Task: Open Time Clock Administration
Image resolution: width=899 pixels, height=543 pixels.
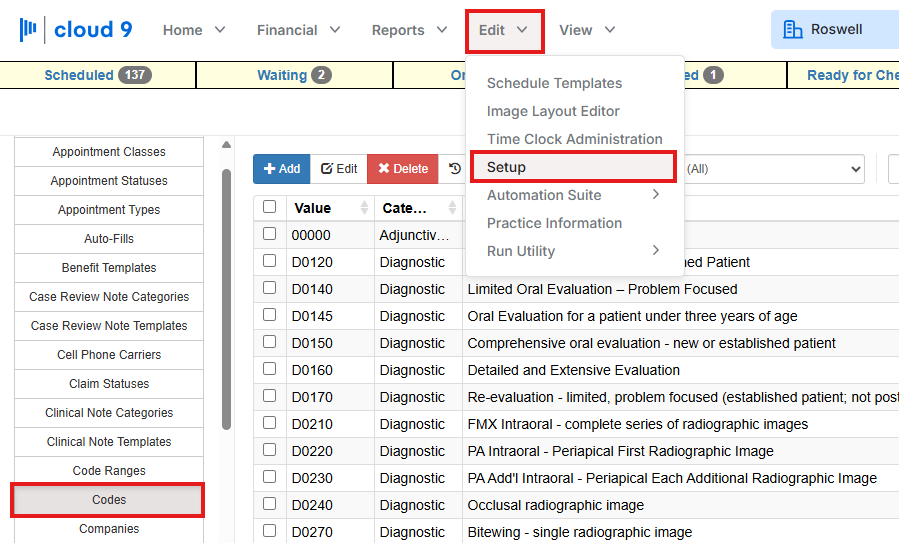Action: point(573,139)
